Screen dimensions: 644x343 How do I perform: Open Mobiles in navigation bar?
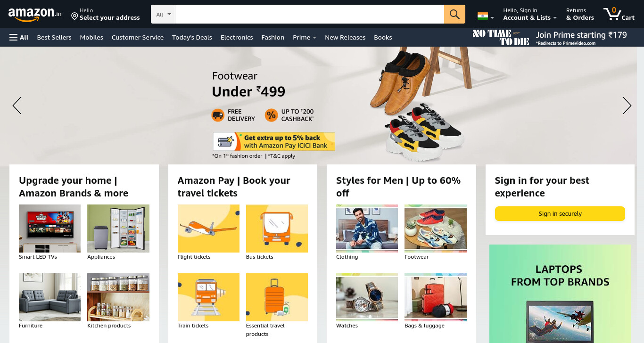pos(91,37)
